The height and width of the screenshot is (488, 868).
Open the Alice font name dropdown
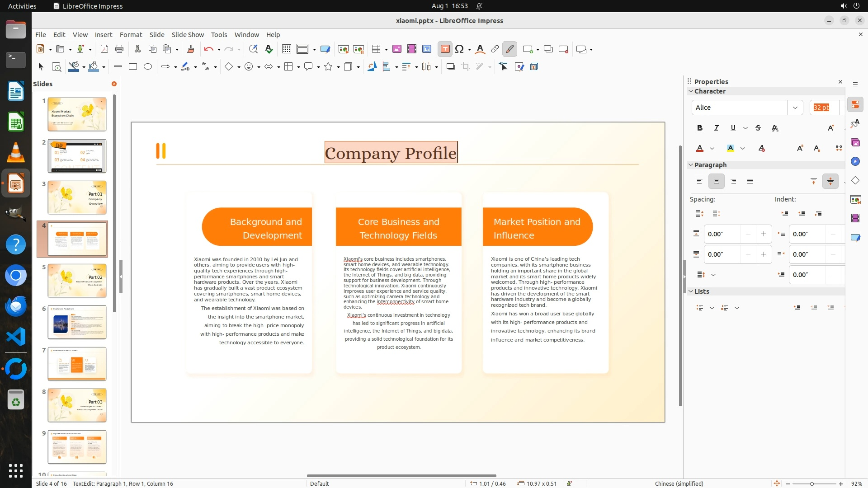(795, 108)
